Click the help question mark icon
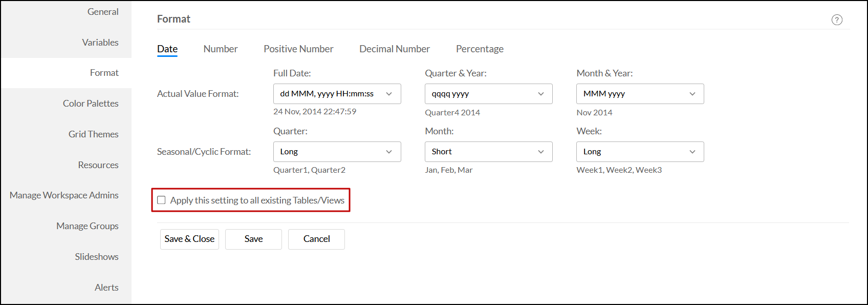 click(837, 20)
